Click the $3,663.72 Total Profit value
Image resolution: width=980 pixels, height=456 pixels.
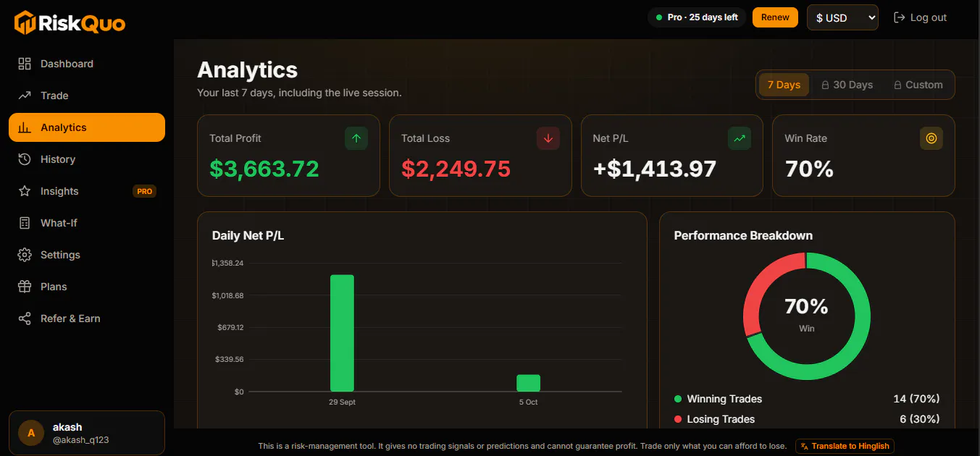(264, 169)
